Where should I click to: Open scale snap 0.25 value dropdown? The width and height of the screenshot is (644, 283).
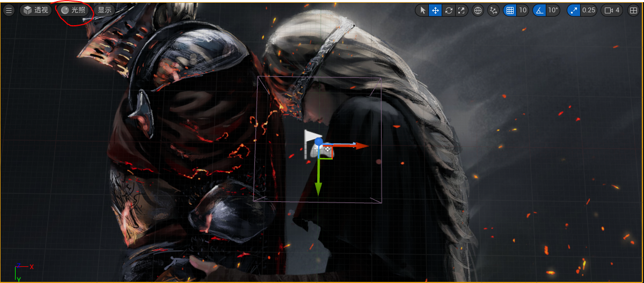tap(589, 10)
